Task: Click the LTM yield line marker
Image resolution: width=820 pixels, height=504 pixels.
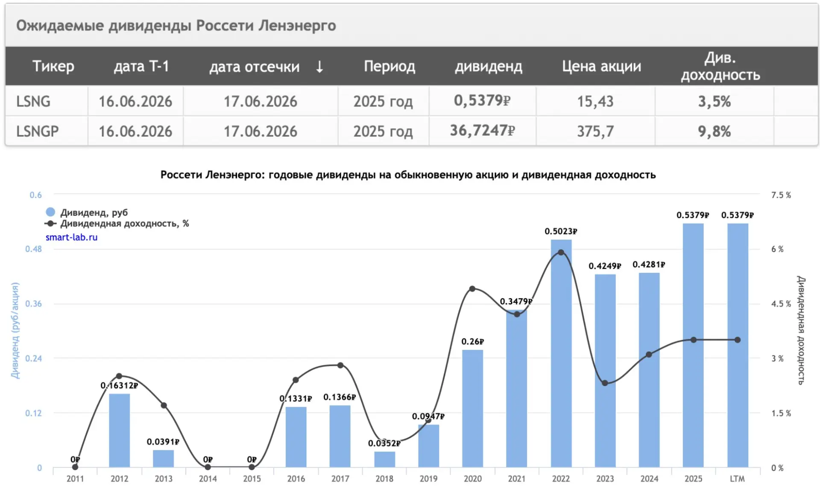Action: (738, 340)
